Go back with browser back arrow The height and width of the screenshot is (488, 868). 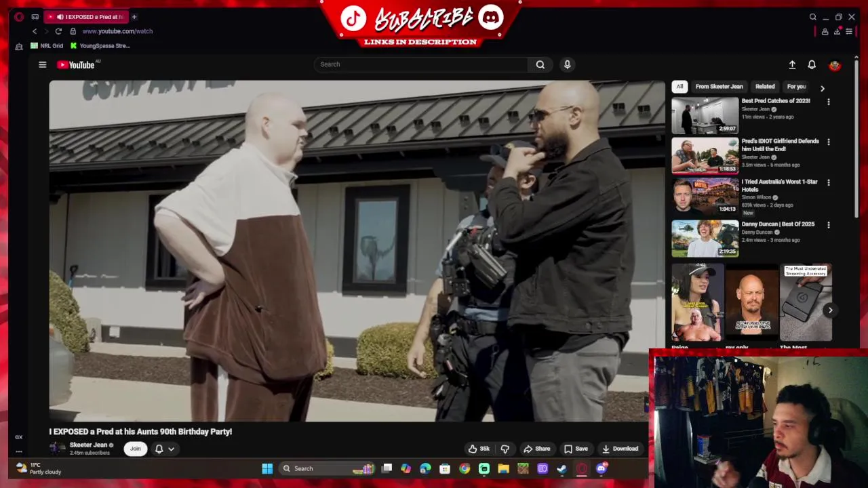tap(35, 31)
